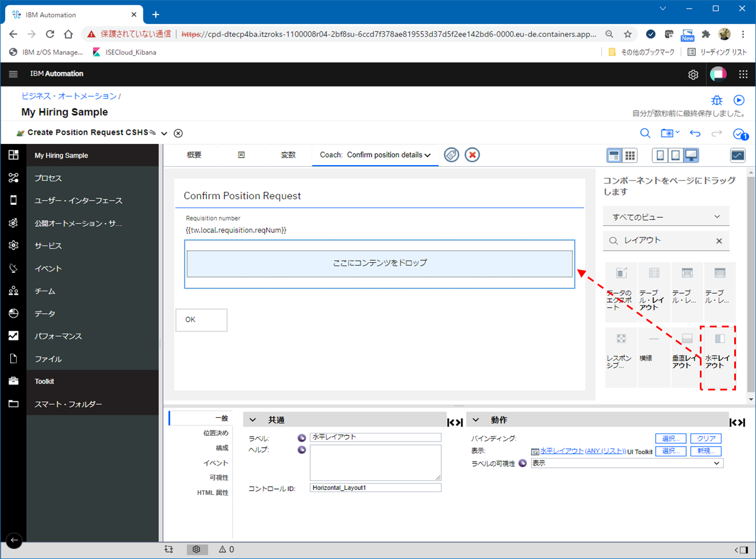Click the ラベル input showing 水平レイアウト
The height and width of the screenshot is (559, 756).
[x=375, y=437]
